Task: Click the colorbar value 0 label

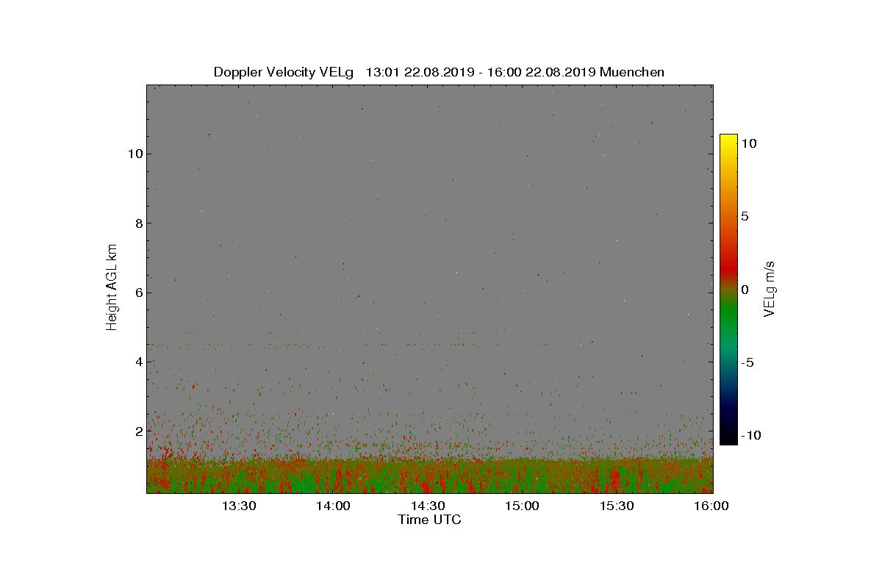Action: 745,290
